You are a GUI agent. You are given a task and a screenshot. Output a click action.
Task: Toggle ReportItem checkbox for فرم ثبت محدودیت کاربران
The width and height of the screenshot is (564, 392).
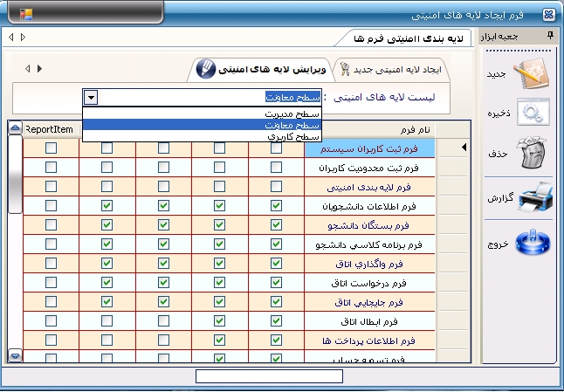coord(52,168)
